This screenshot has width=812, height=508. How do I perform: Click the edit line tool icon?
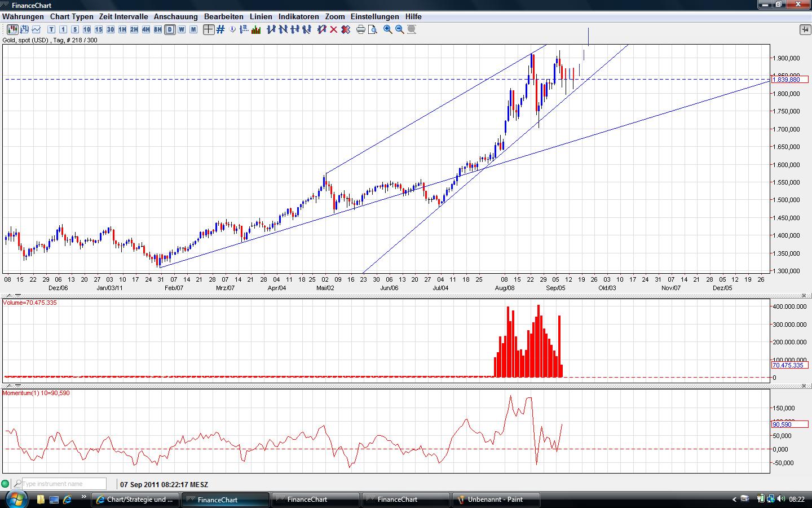click(322, 29)
